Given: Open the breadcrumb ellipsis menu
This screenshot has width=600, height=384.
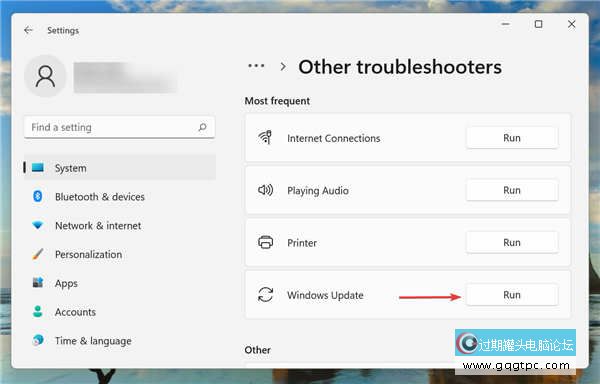Looking at the screenshot, I should [256, 66].
